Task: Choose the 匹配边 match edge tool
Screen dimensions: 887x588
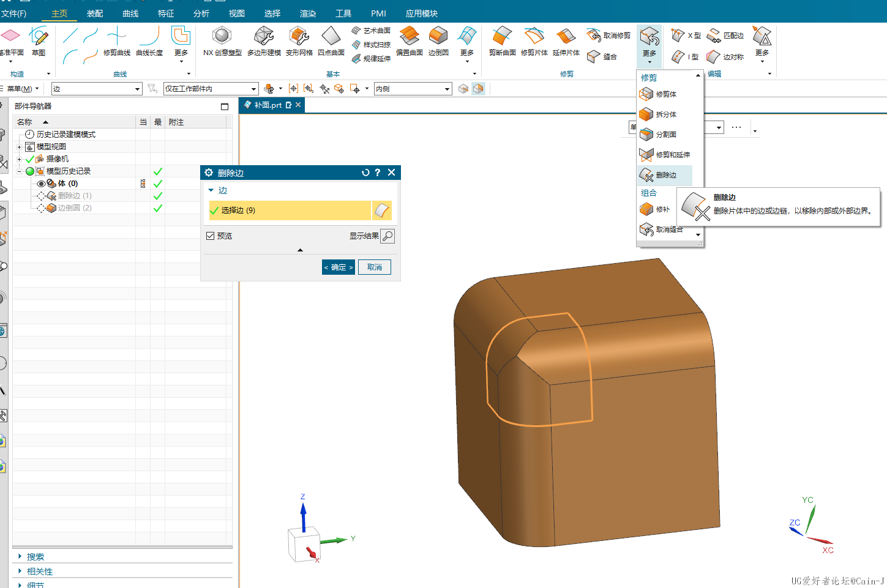Action: tap(725, 35)
